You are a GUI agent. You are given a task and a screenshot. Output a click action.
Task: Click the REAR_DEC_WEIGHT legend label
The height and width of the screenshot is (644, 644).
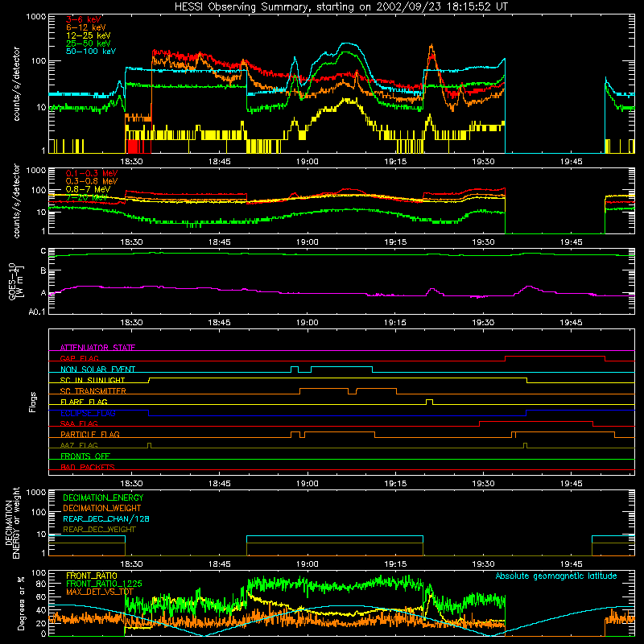(x=99, y=530)
